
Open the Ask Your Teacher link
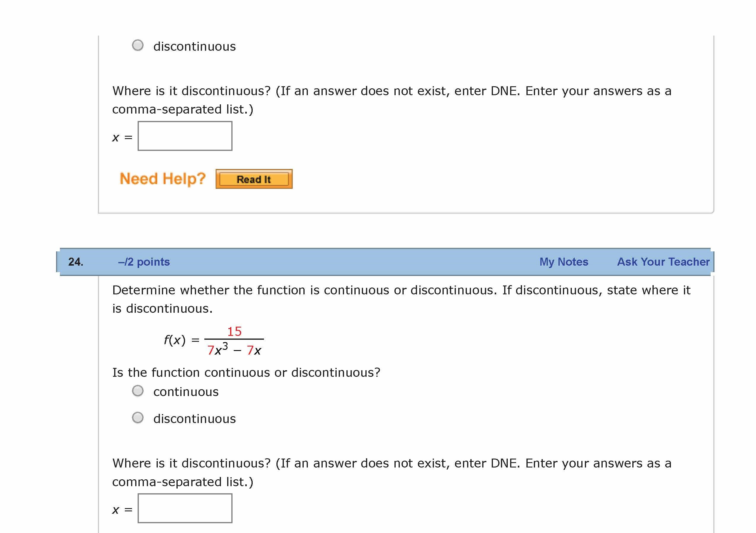point(663,262)
